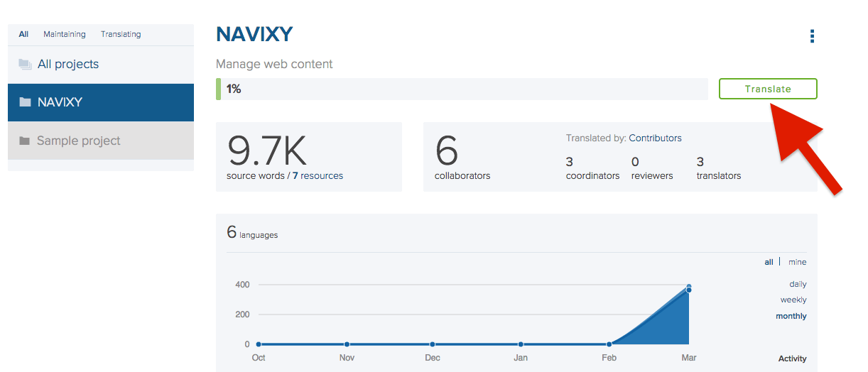Switch to the Maintaining tab

[x=64, y=34]
